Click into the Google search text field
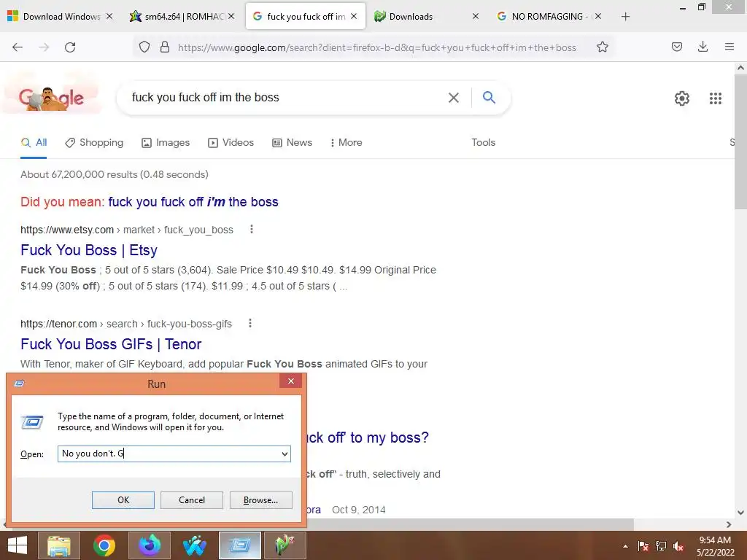The width and height of the screenshot is (747, 560). pyautogui.click(x=286, y=98)
